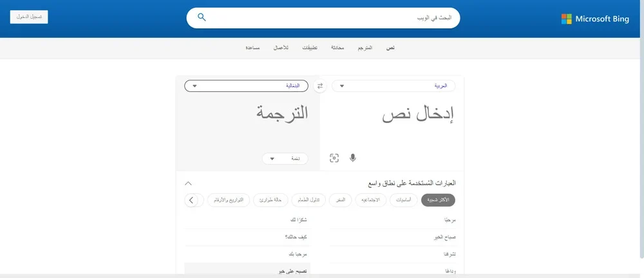644x278 pixels.
Task: Click the 'مساعدة' help link
Action: (252, 48)
